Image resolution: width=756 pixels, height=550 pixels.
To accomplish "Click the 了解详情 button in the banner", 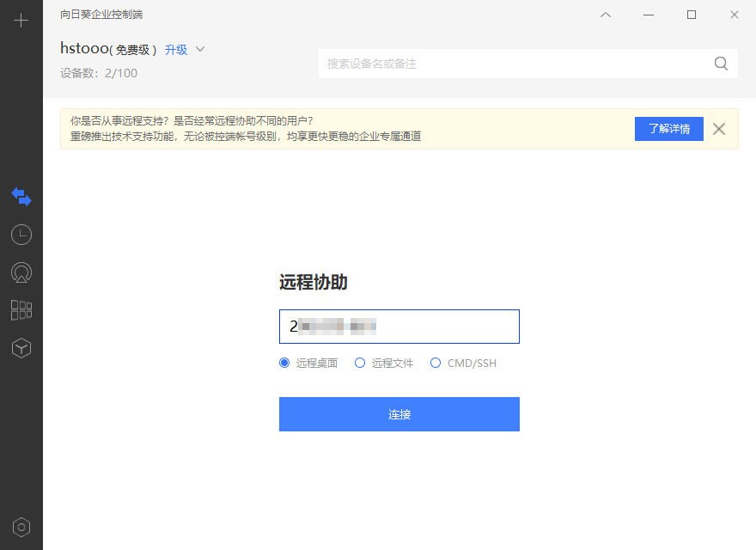I will 668,128.
